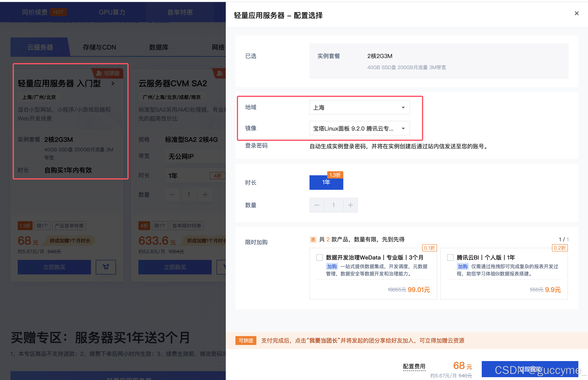
Task: Click the quantity input field showing 1
Action: click(333, 205)
